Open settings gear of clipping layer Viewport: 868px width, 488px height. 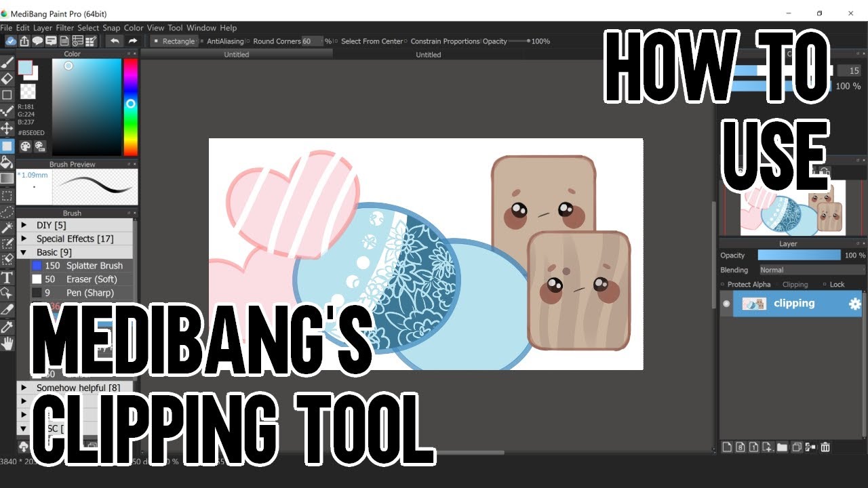[854, 304]
